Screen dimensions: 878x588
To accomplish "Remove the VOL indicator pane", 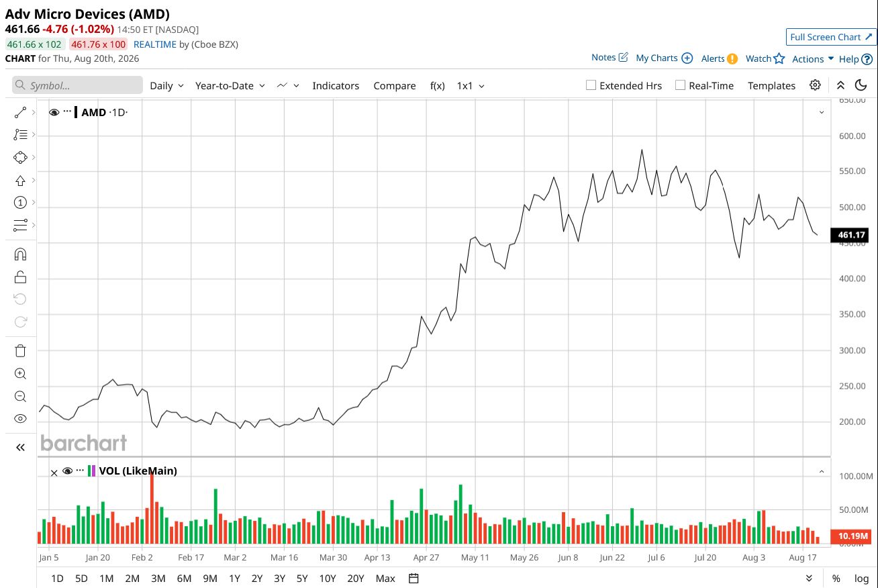I will (54, 473).
